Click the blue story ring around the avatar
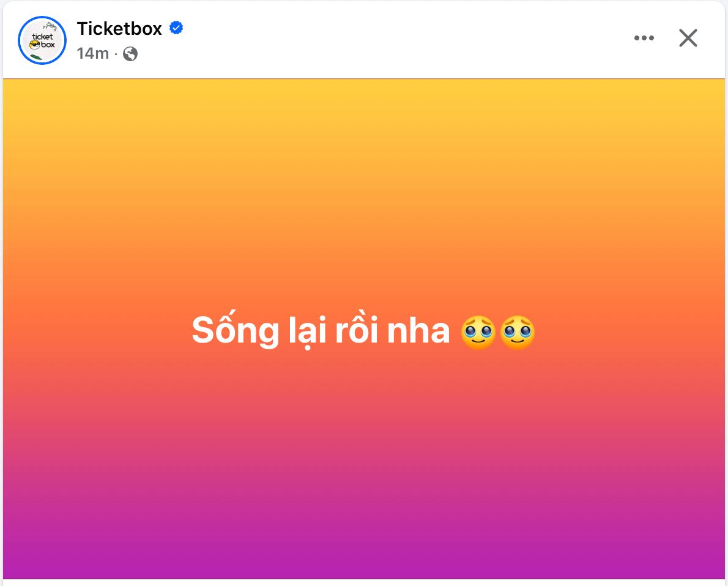This screenshot has width=728, height=586. (x=20, y=40)
